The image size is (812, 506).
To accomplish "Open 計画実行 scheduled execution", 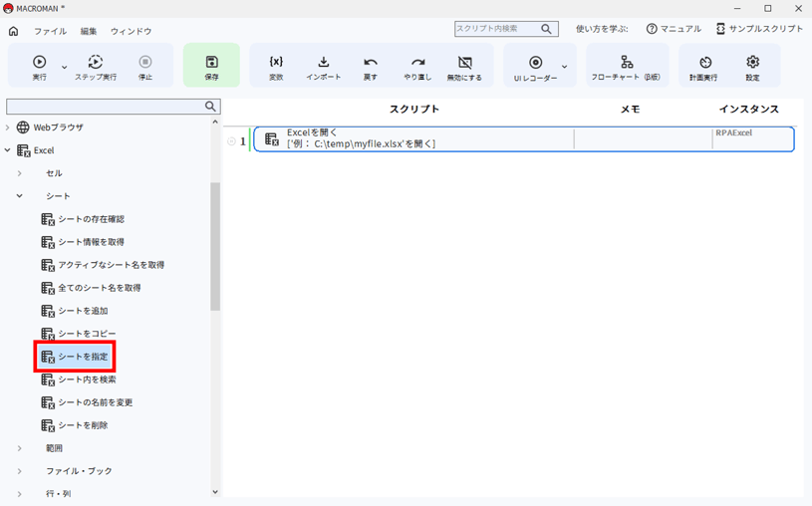I will tap(703, 68).
